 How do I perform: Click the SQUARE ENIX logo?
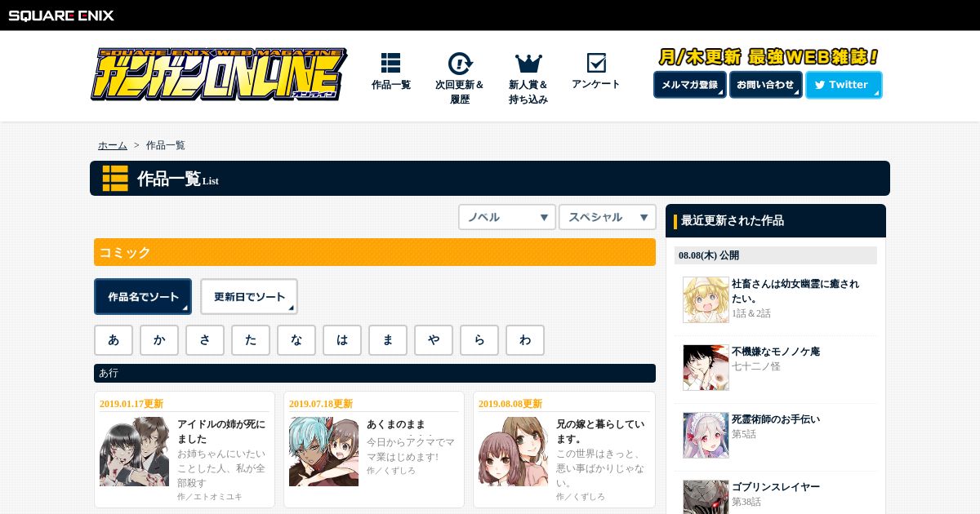point(61,15)
